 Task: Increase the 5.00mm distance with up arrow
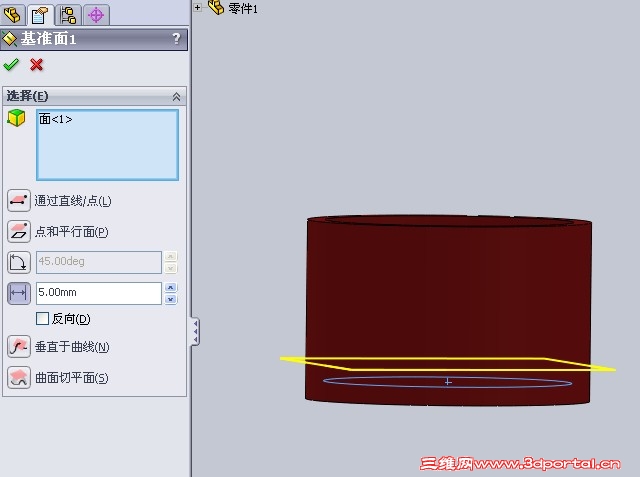click(x=171, y=288)
